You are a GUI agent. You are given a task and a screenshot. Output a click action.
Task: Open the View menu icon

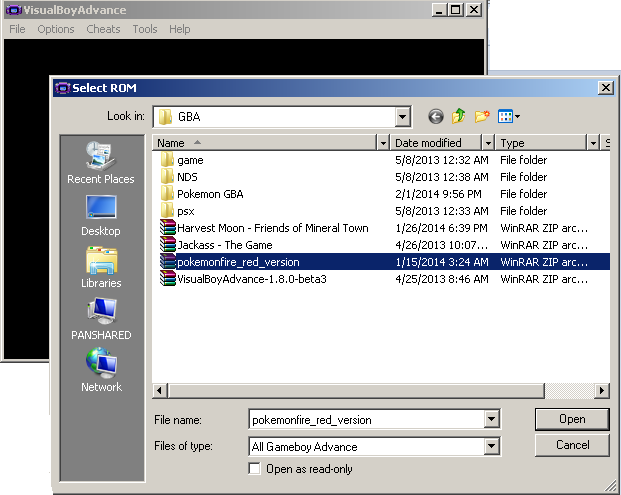509,116
